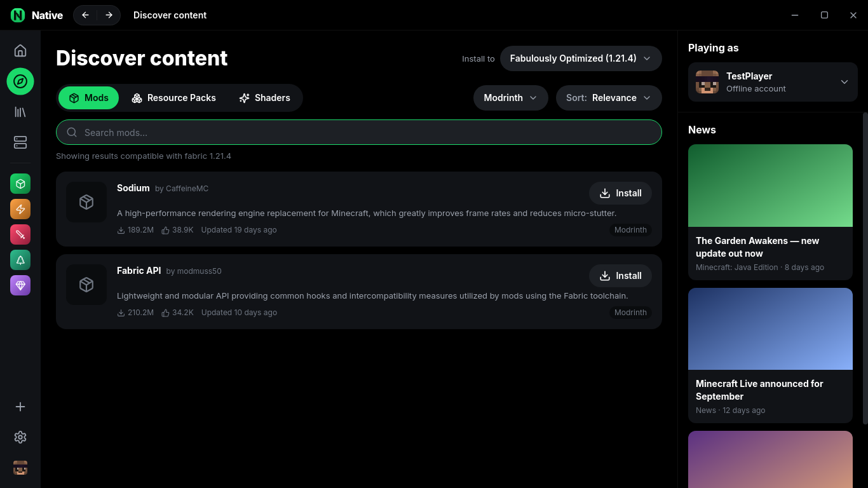Open The Garden Awakens news thumbnail
This screenshot has height=488, width=868.
pyautogui.click(x=770, y=186)
